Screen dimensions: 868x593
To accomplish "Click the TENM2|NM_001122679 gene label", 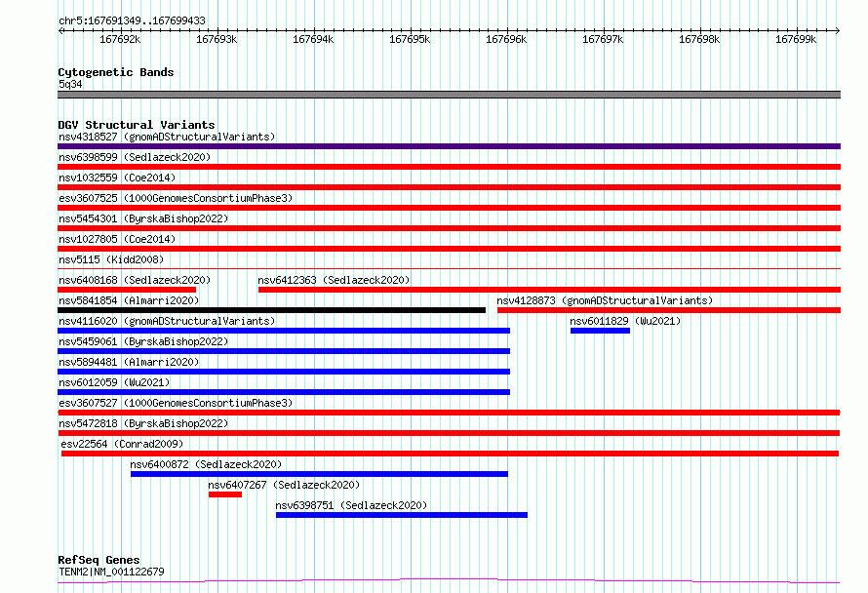I will (x=111, y=572).
